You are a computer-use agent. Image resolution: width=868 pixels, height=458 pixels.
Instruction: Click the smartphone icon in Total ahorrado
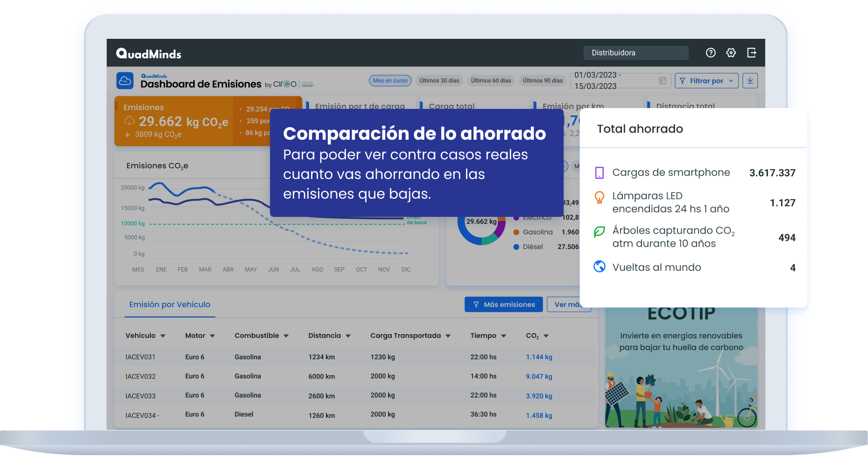click(x=599, y=173)
